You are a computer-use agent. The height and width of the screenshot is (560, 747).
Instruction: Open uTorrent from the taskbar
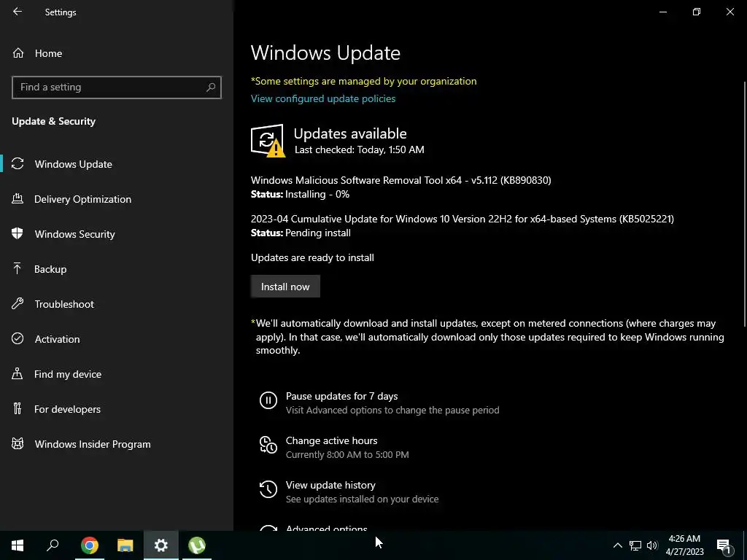tap(197, 545)
